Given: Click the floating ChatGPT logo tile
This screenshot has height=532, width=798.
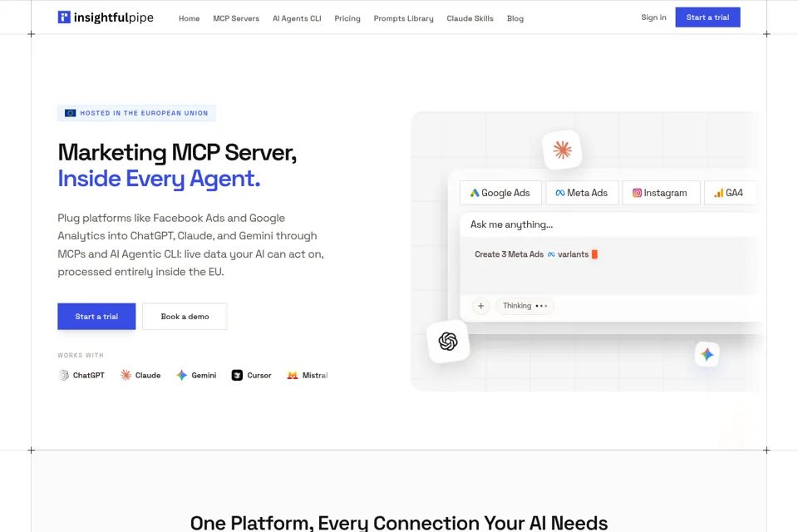Looking at the screenshot, I should 448,342.
